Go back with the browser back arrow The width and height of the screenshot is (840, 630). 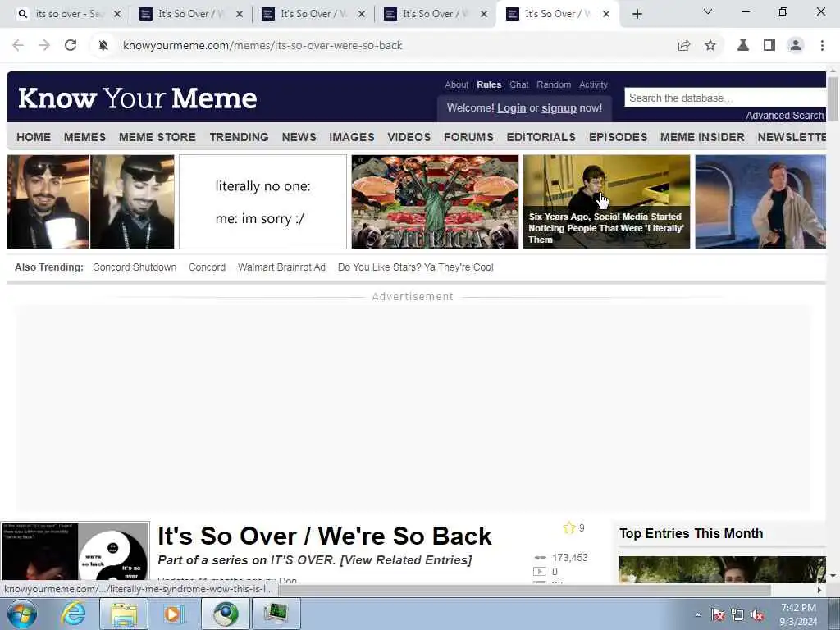coord(18,46)
